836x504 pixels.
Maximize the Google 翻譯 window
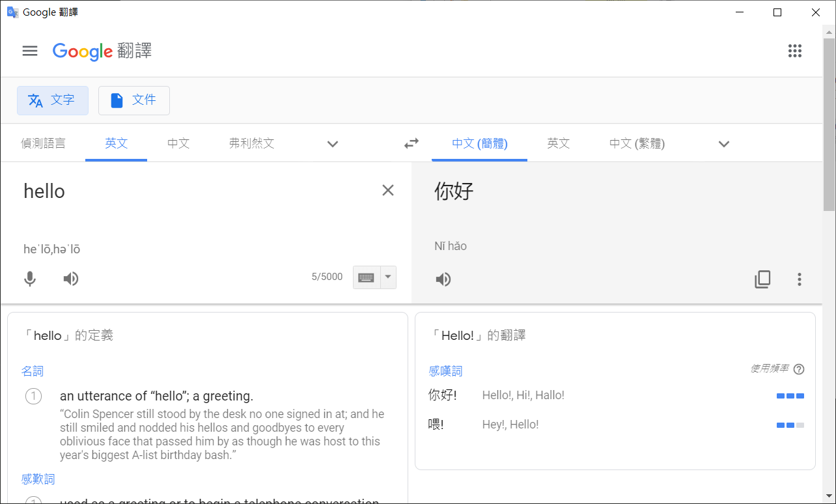pos(777,12)
